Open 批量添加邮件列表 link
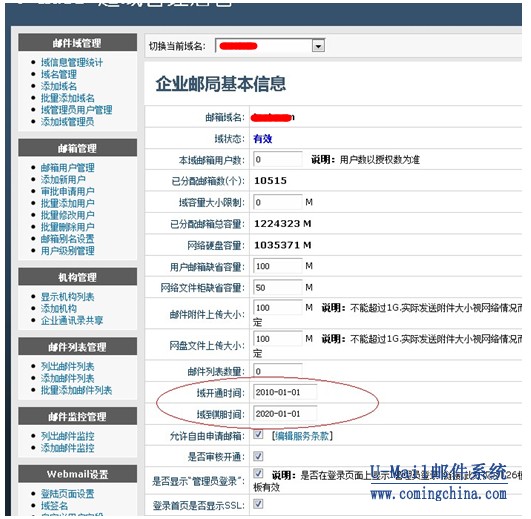531x519 pixels. 76,390
